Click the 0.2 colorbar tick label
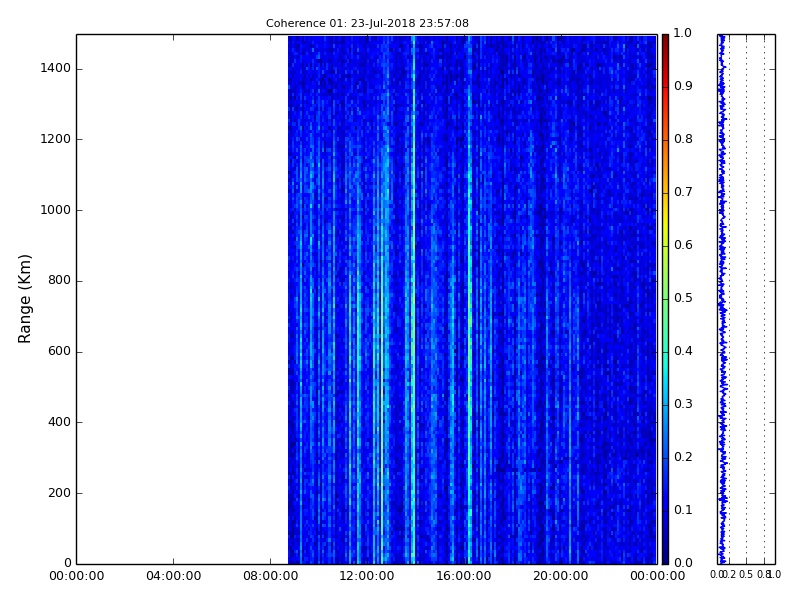 click(x=683, y=457)
